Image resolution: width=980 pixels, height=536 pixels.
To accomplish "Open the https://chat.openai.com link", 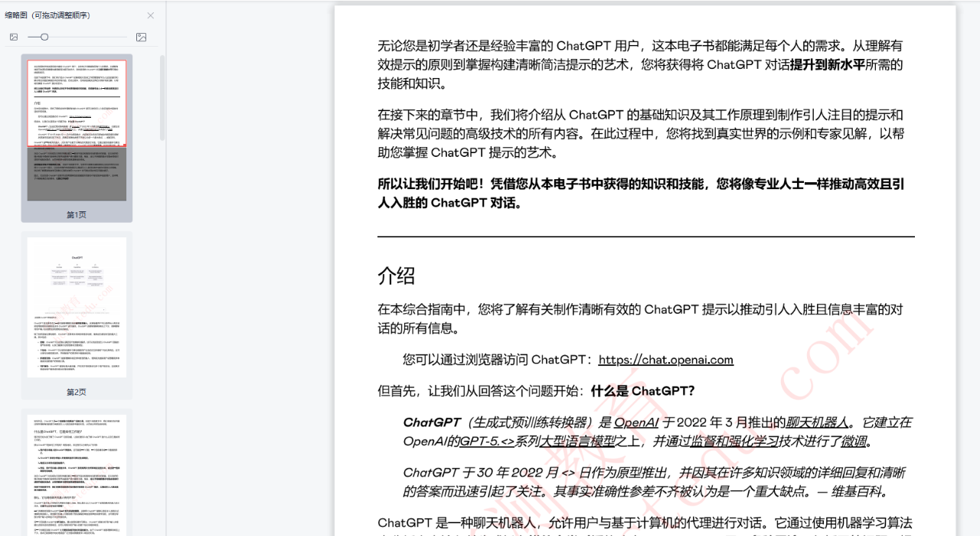I will (x=666, y=360).
